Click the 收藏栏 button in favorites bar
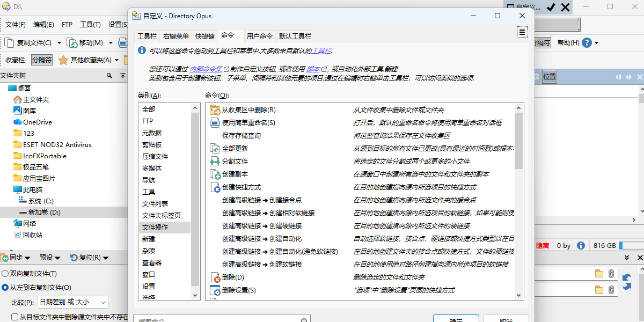 15,60
